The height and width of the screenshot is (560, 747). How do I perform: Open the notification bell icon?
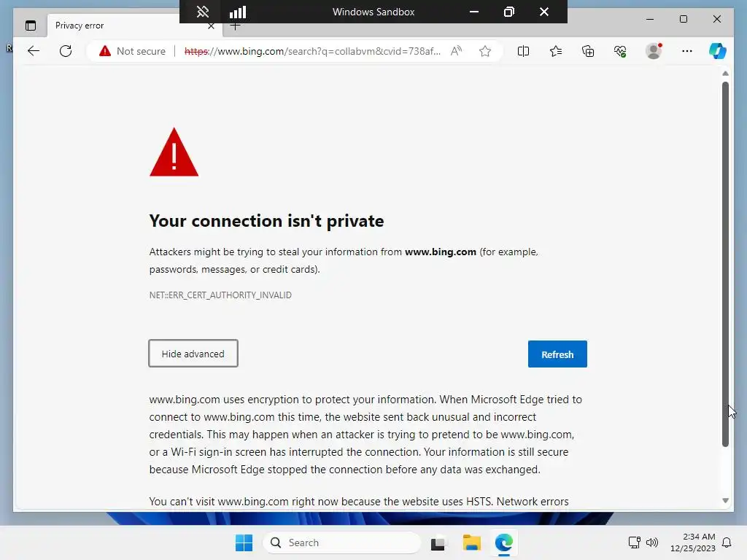(727, 542)
